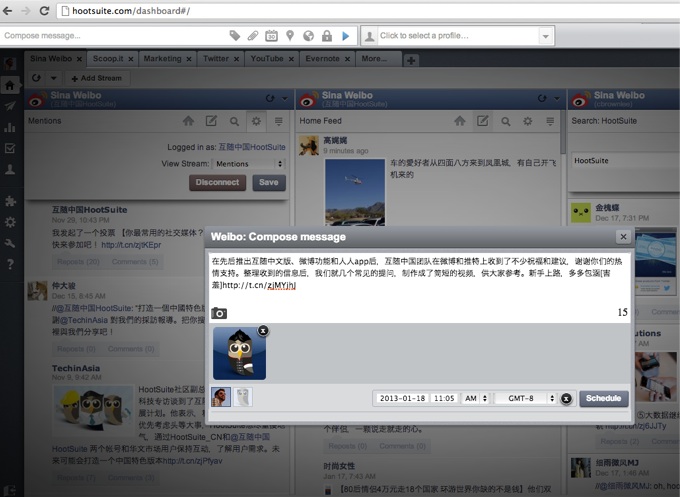Click the list icon in the Mentions stream

[279, 121]
